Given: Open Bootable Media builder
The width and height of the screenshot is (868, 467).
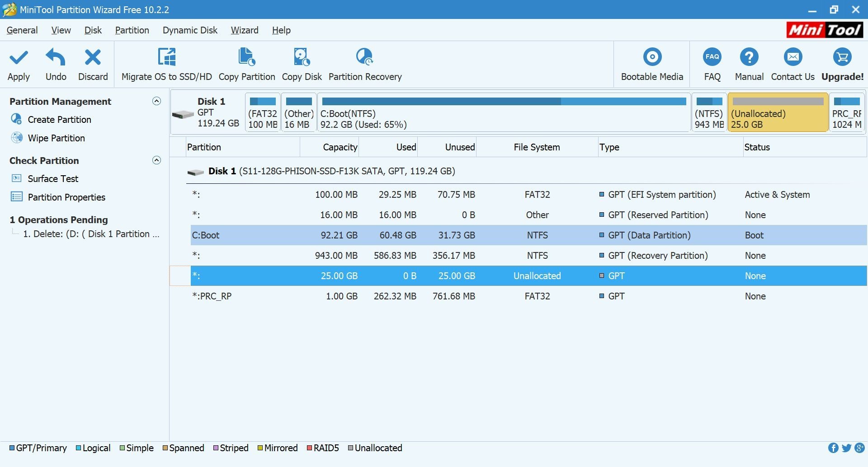Looking at the screenshot, I should click(652, 65).
